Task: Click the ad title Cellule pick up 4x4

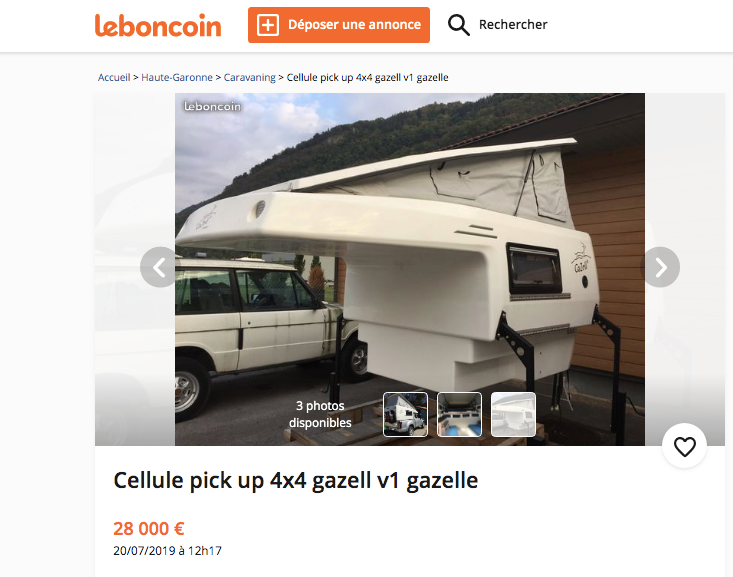Action: 295,481
